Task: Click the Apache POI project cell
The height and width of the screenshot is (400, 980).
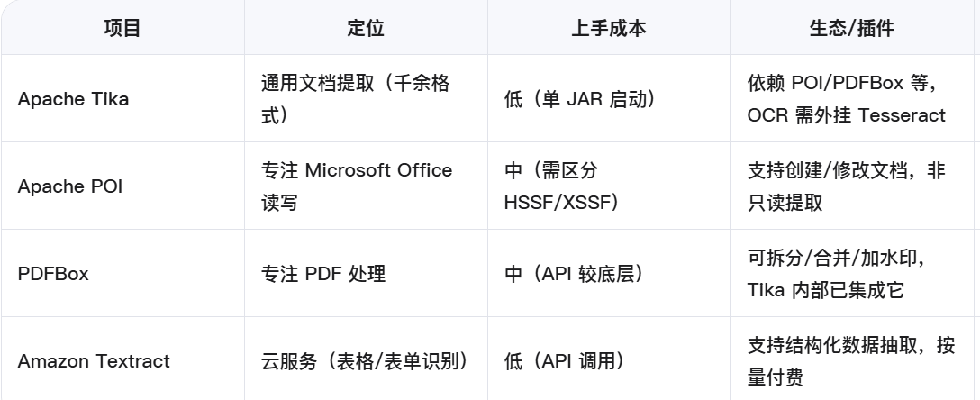Action: tap(70, 186)
